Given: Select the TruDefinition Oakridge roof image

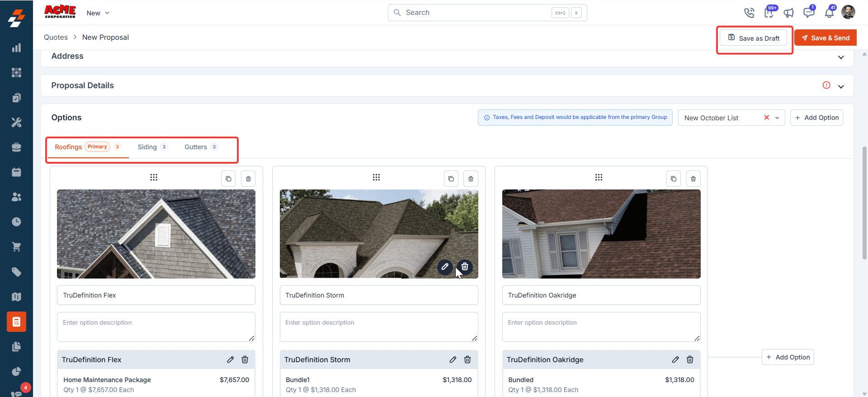Looking at the screenshot, I should click(x=601, y=234).
